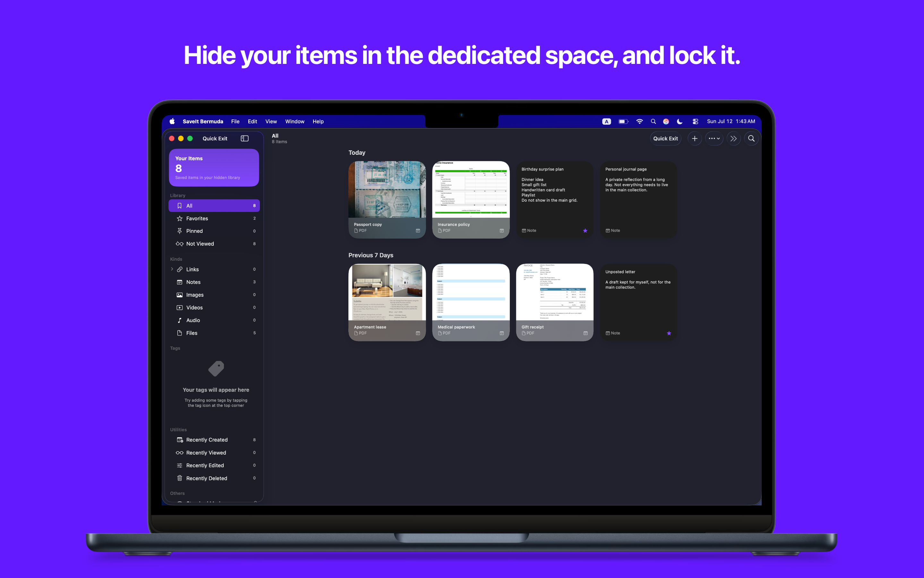Open the Window menu
This screenshot has height=578, width=924.
295,121
